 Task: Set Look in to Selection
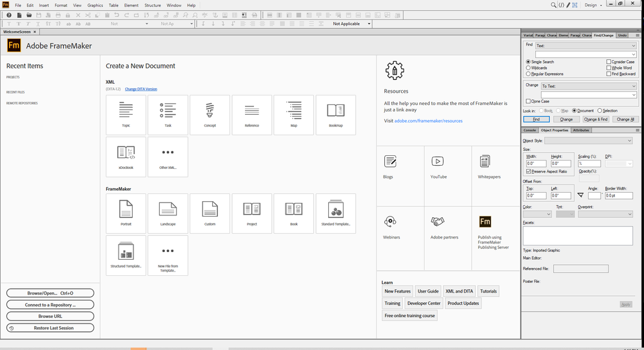[x=600, y=110]
